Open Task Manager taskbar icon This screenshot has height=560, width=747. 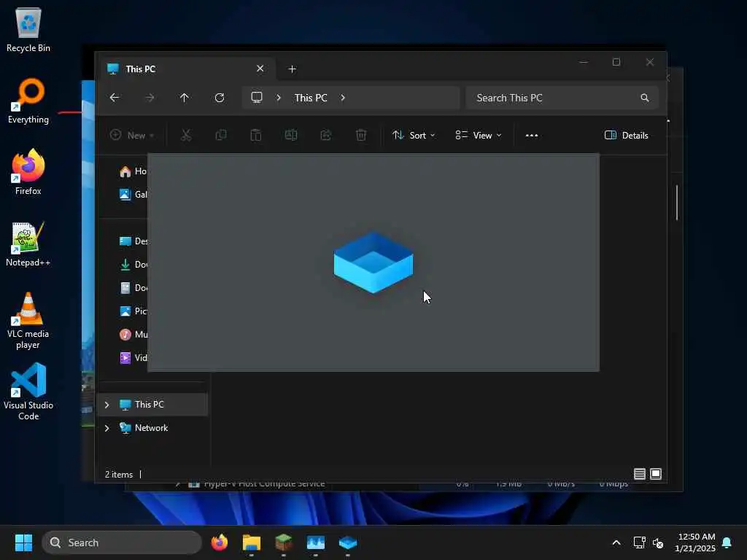315,542
